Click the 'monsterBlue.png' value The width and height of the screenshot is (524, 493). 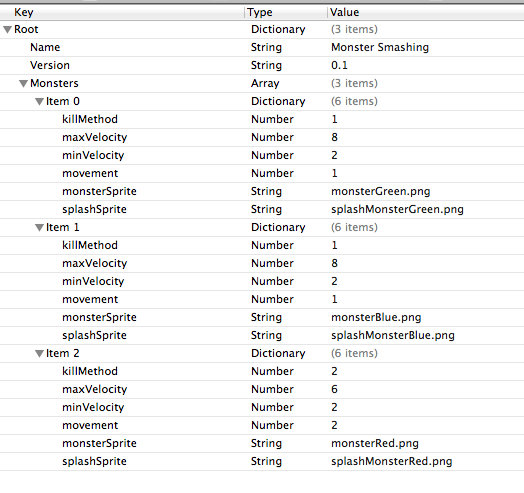pos(376,318)
